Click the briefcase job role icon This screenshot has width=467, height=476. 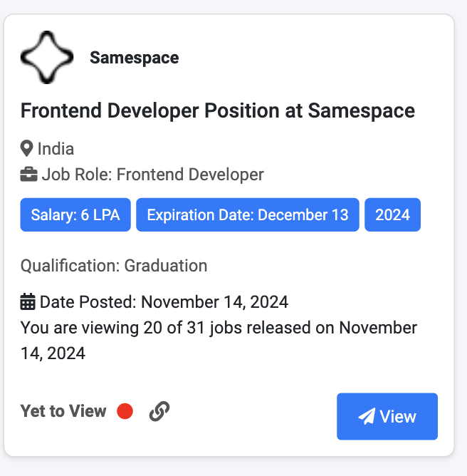[x=28, y=175]
